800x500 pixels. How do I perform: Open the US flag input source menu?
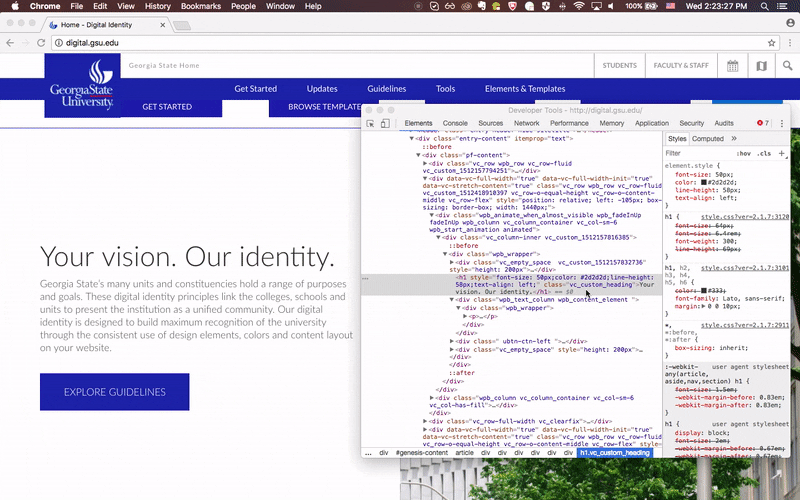tap(670, 6)
